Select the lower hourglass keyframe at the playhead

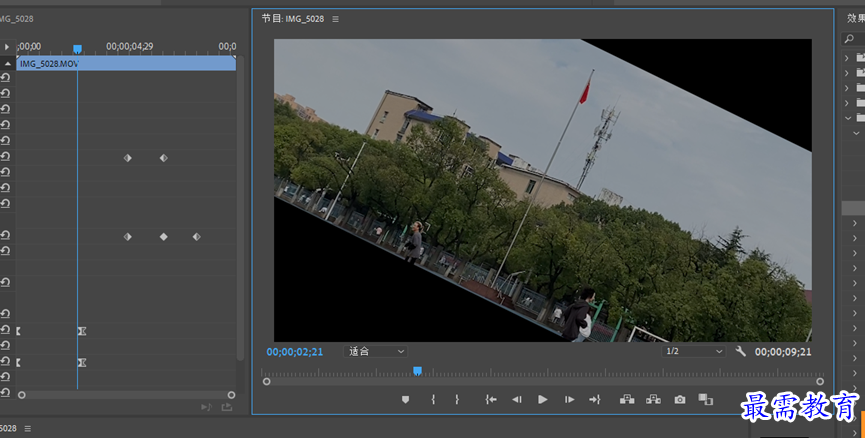pyautogui.click(x=82, y=362)
